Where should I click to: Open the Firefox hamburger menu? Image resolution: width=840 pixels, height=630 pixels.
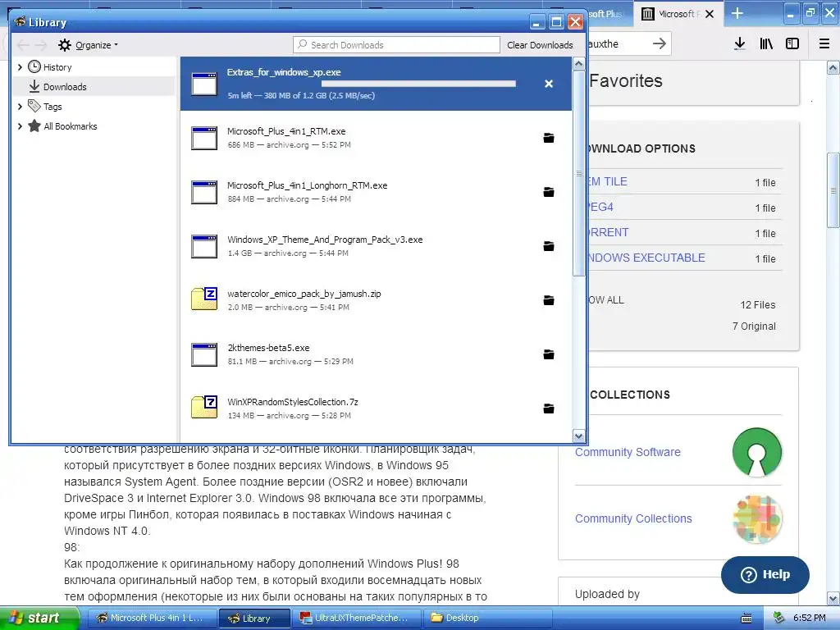tap(824, 44)
